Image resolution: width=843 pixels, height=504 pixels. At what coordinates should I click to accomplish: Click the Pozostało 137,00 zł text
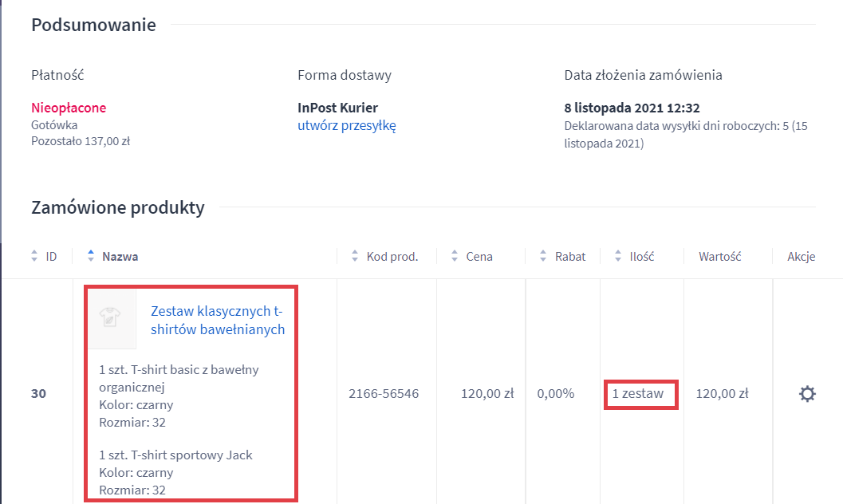(x=81, y=141)
